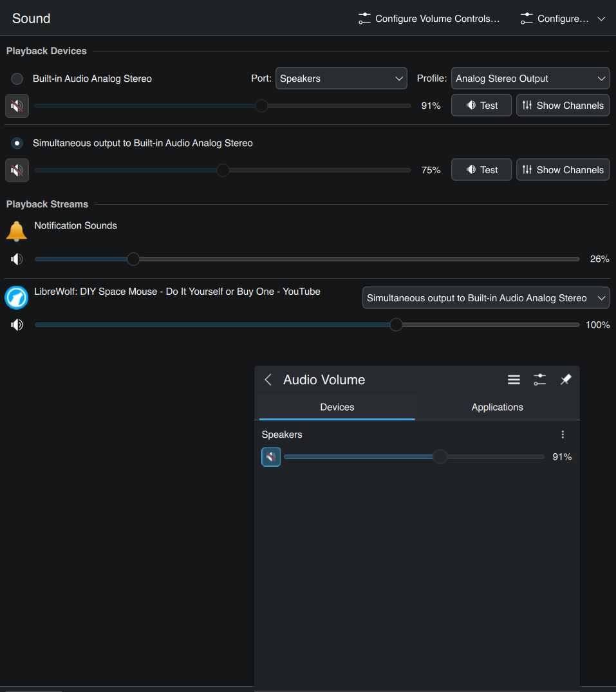
Task: Open the Port Speakers dropdown
Action: (x=341, y=79)
